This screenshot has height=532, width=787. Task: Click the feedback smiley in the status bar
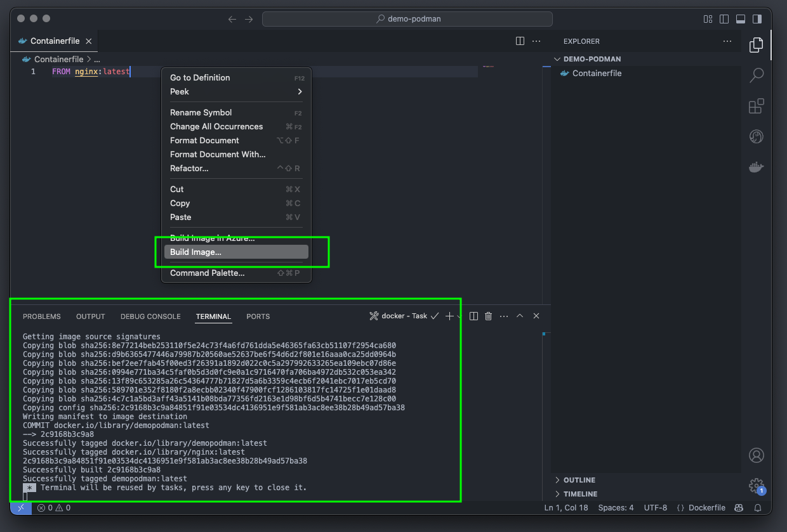[x=738, y=507]
